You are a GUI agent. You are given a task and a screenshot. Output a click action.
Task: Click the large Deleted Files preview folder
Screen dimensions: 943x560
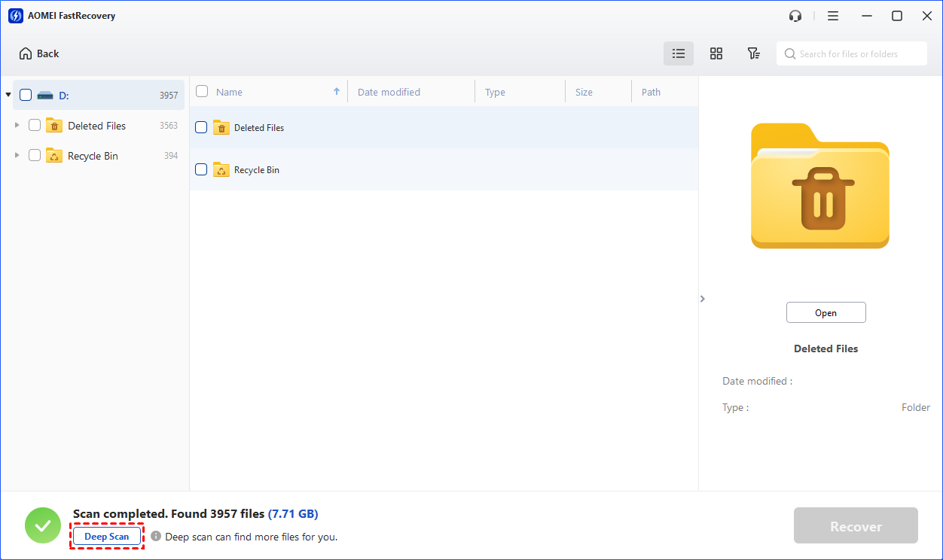coord(819,186)
